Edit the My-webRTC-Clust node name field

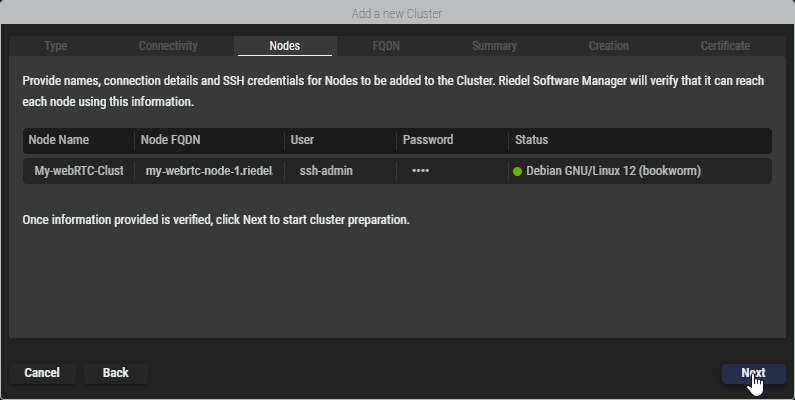click(79, 171)
